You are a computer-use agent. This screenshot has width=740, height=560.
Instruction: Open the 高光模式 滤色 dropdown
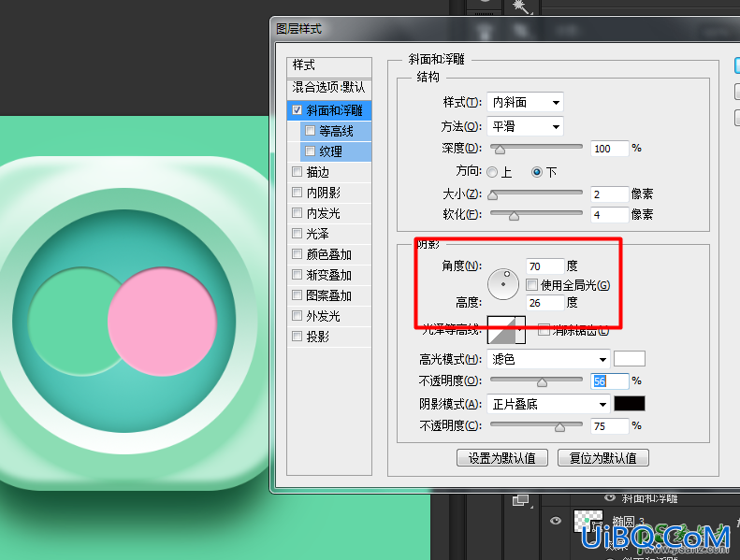(548, 360)
